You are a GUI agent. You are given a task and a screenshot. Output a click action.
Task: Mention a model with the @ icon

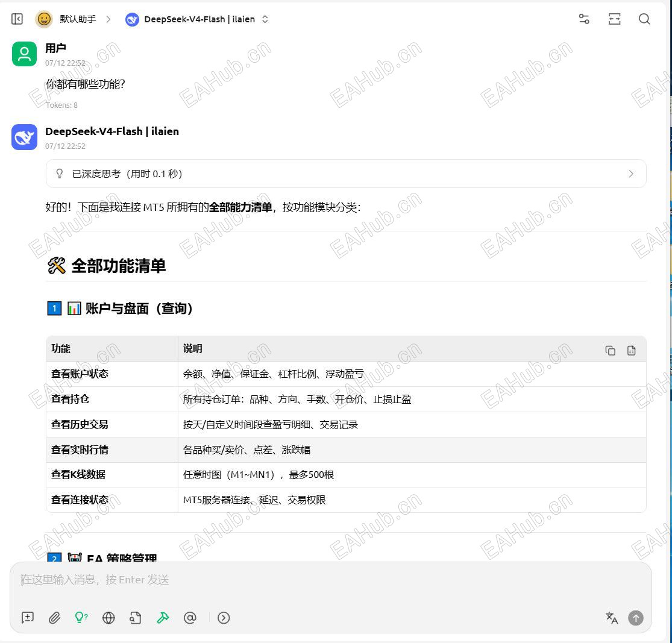[190, 618]
